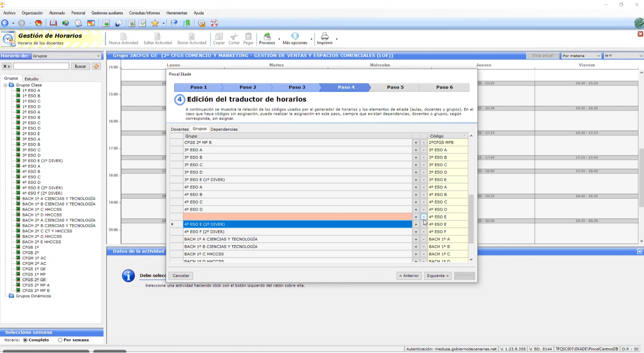Screen dimensions: 644x353
Task: Open the lifebuoy help icon
Action: [x=214, y=23]
